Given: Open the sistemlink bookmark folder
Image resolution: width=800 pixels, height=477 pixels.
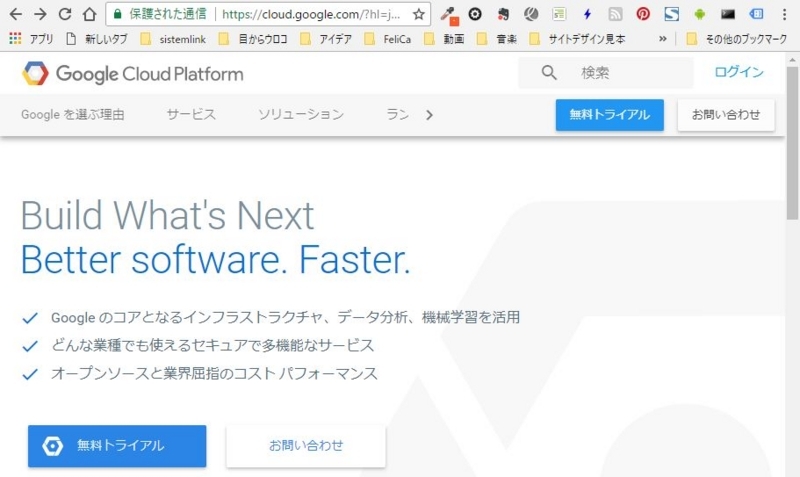Looking at the screenshot, I should click(173, 39).
